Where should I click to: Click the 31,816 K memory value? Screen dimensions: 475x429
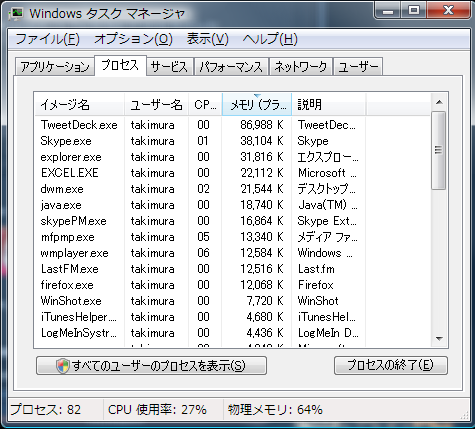[x=262, y=157]
